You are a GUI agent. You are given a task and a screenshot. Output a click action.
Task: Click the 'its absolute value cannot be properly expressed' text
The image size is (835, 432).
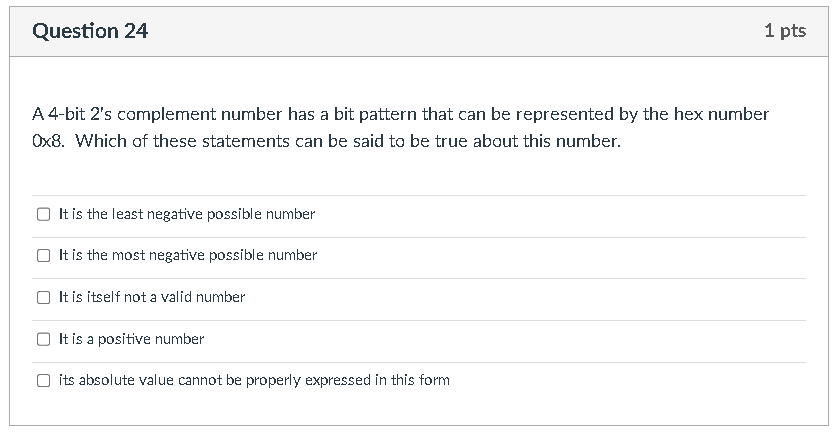(254, 380)
